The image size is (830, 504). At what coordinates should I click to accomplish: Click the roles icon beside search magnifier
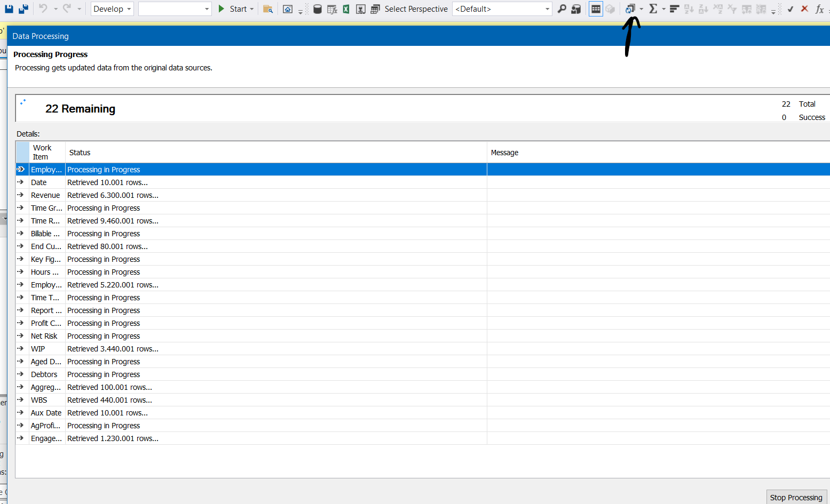click(x=576, y=9)
